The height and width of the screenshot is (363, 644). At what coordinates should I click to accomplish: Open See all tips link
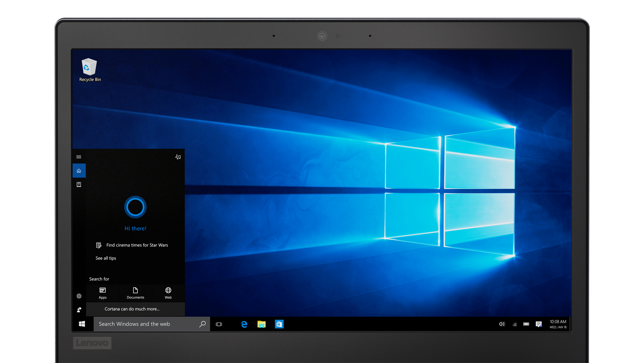pyautogui.click(x=106, y=258)
